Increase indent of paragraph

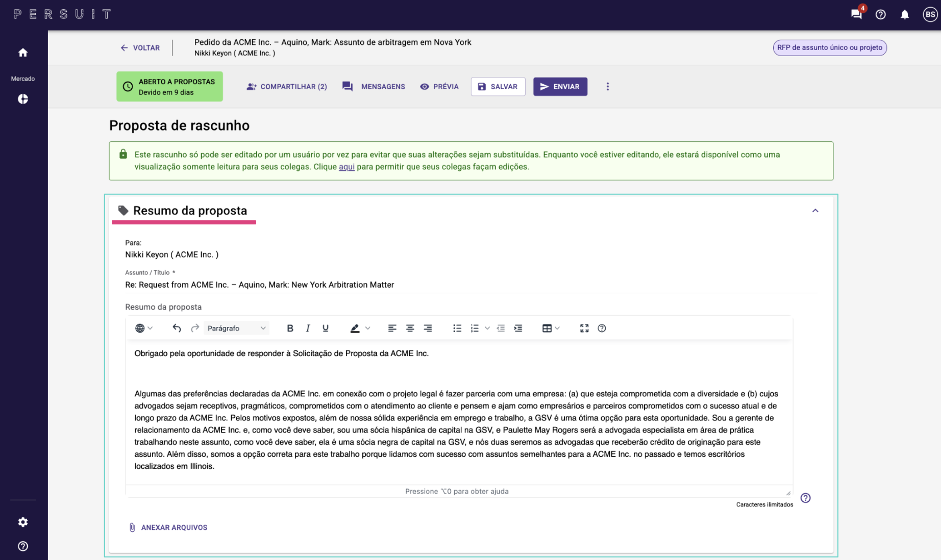[518, 328]
